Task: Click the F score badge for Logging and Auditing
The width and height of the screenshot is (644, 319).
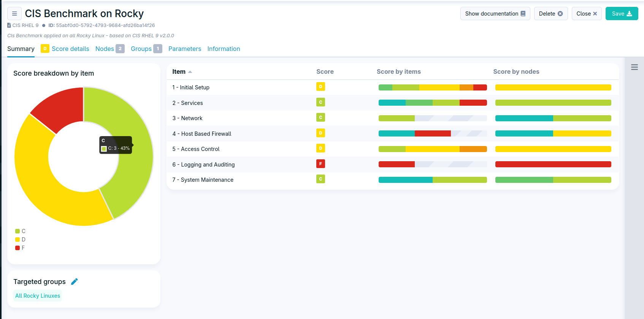Action: (x=320, y=164)
